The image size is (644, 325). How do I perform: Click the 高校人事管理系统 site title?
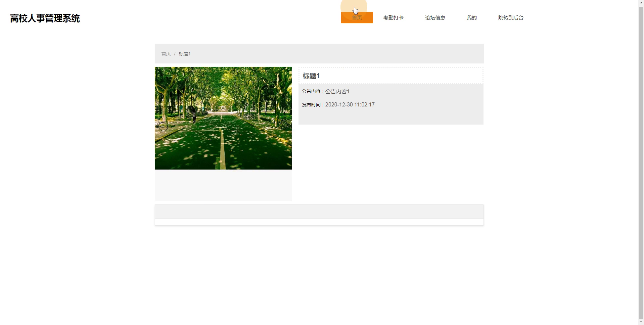[x=45, y=18]
